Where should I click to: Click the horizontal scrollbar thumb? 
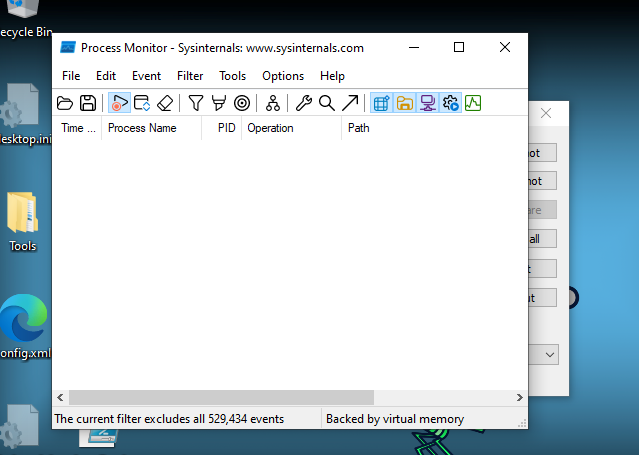tap(221, 398)
